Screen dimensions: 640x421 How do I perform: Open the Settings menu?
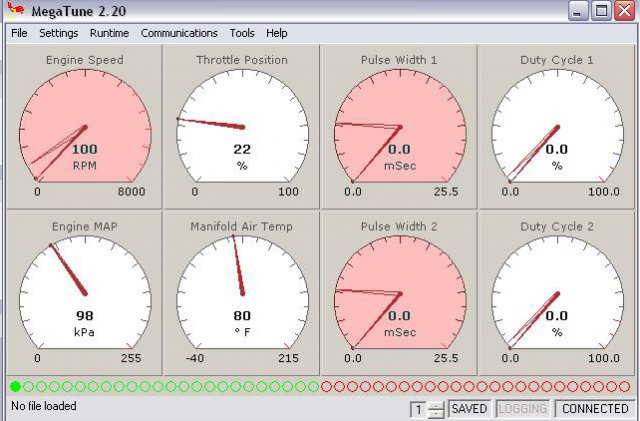59,33
